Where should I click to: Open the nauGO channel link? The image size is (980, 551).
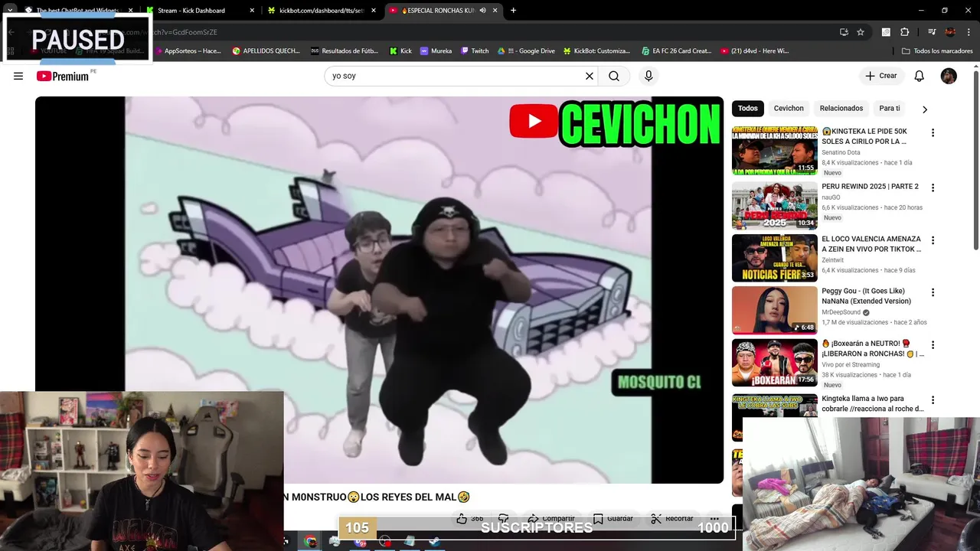pyautogui.click(x=831, y=197)
